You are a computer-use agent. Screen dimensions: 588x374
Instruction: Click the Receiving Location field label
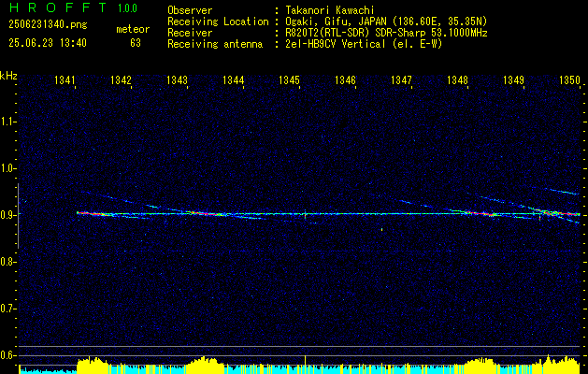218,22
